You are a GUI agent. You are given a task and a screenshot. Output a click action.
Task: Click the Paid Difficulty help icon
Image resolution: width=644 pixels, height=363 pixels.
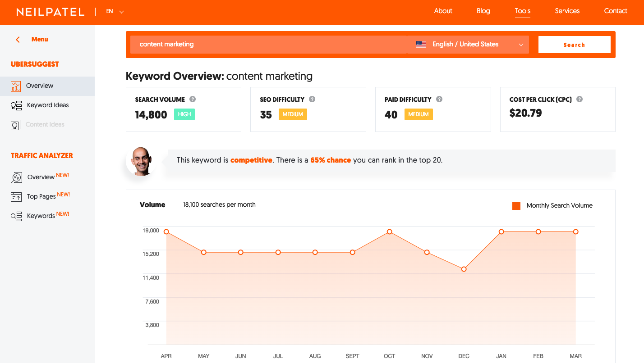tap(439, 99)
